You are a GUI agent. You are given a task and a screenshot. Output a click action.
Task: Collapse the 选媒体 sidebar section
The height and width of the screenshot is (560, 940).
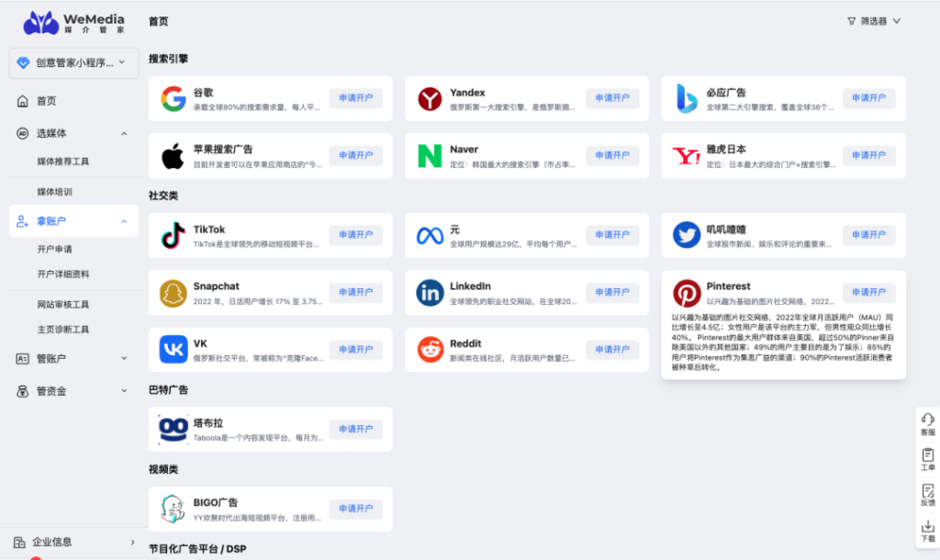(x=124, y=134)
